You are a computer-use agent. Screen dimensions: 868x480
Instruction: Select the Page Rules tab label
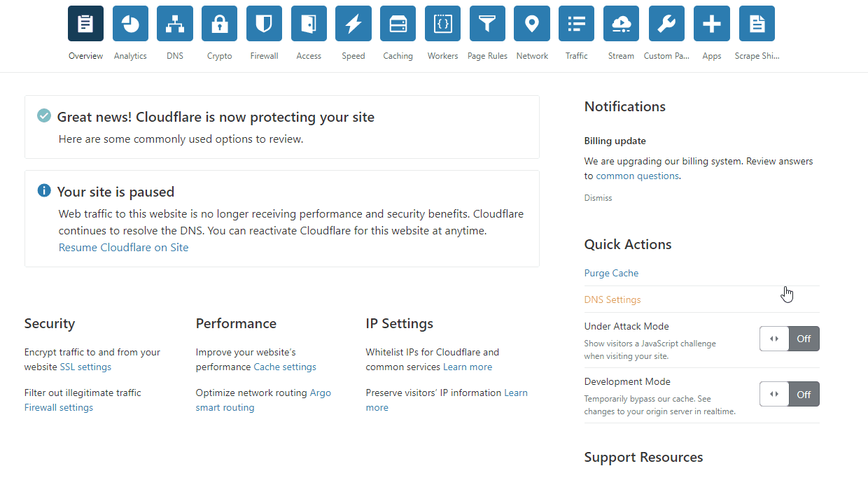pos(487,56)
